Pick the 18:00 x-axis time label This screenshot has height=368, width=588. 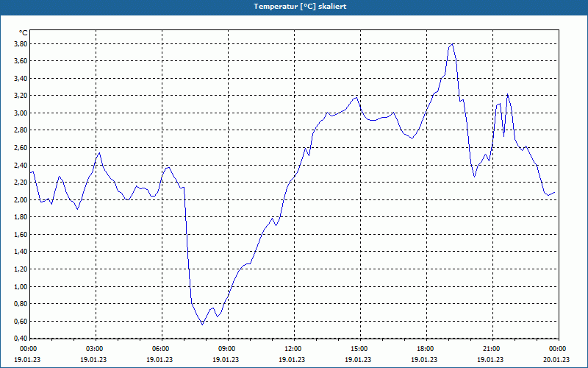pos(425,349)
